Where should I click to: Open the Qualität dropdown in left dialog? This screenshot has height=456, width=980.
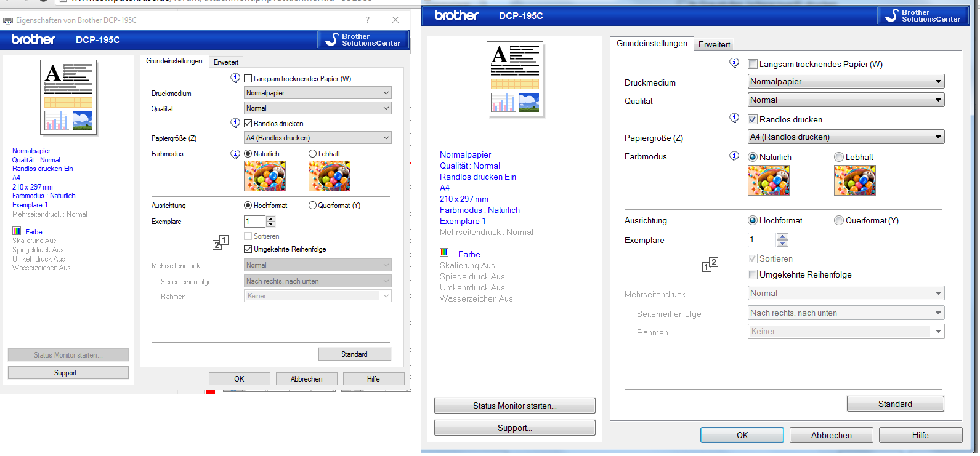pos(318,108)
